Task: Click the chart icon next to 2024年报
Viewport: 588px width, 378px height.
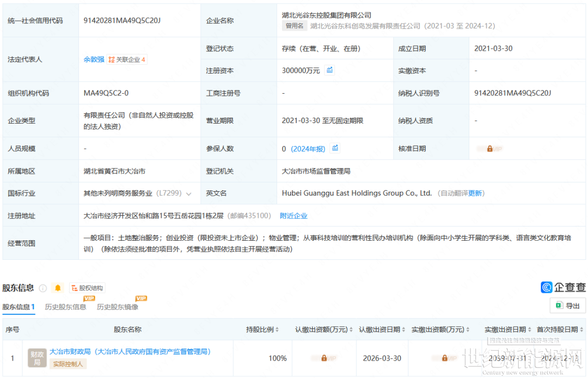Action: point(335,148)
